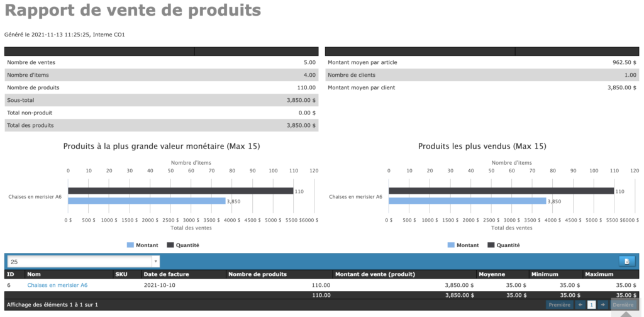
Task: Sort table by Nom column
Action: pyautogui.click(x=34, y=274)
